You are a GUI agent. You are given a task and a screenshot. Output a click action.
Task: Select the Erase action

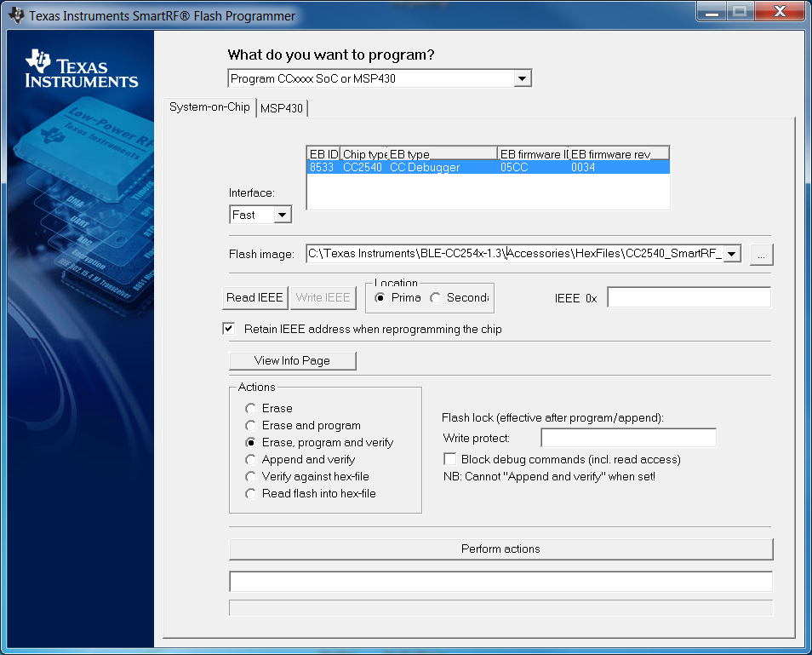click(251, 409)
